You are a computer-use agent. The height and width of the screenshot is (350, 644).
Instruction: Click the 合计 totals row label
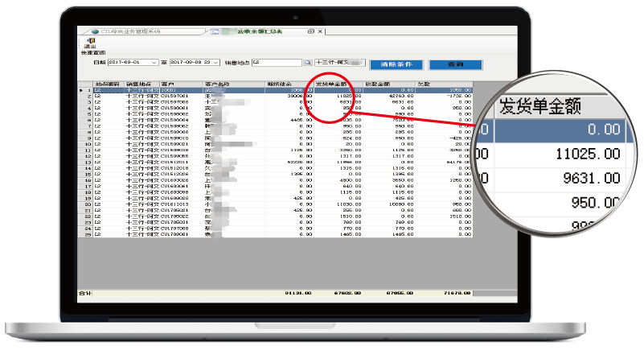pyautogui.click(x=85, y=294)
